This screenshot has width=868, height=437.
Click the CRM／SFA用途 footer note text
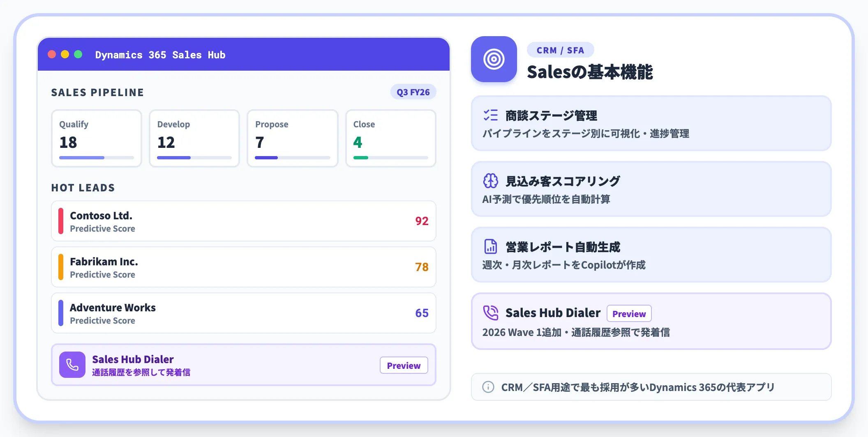click(638, 387)
